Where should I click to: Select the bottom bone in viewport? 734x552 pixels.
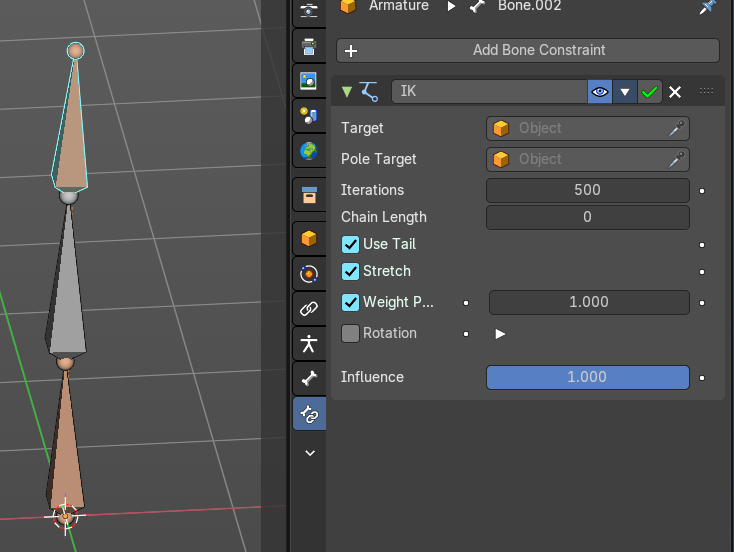pos(66,449)
